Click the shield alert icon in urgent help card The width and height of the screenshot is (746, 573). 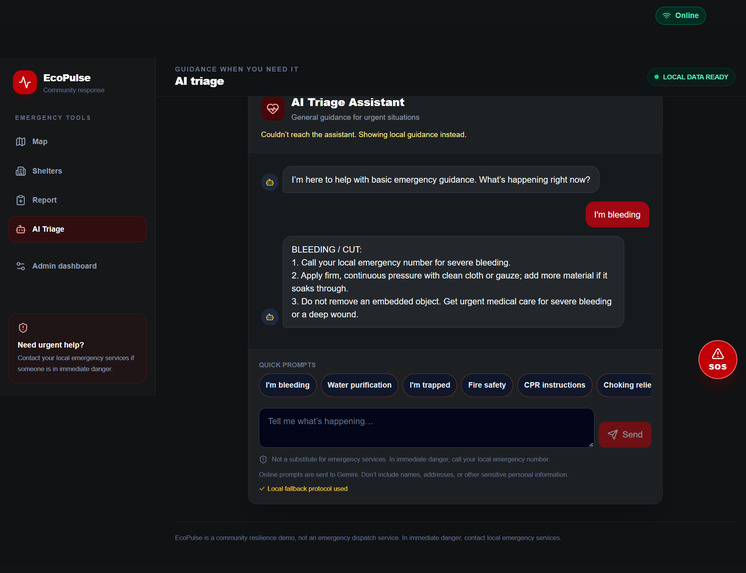point(23,328)
